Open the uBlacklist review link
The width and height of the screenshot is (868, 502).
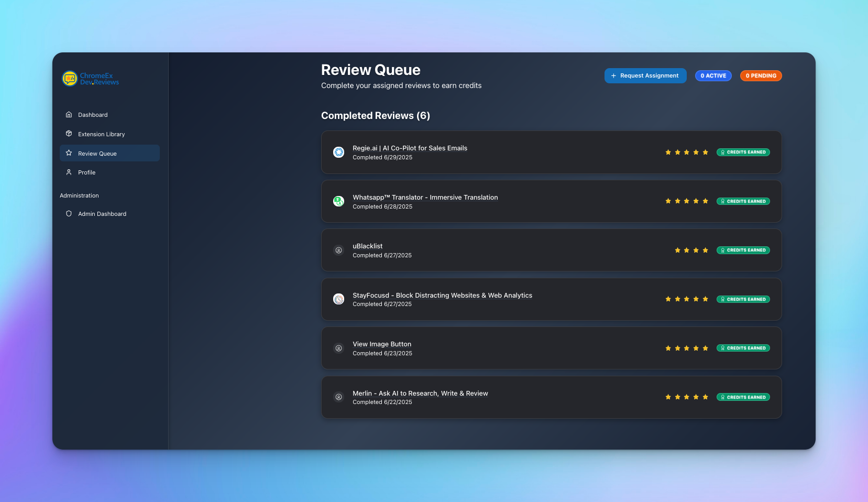click(368, 246)
